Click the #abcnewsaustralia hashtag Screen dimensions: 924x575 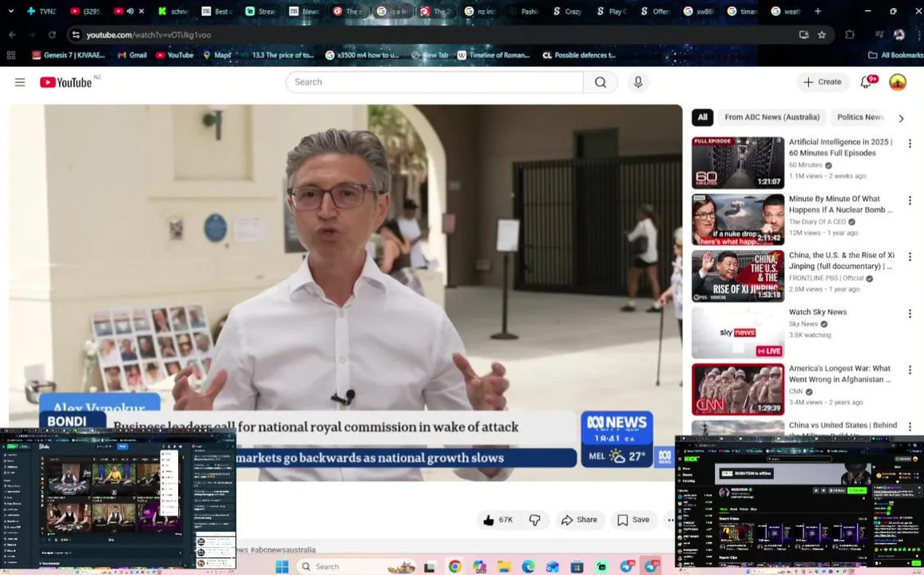pyautogui.click(x=283, y=549)
